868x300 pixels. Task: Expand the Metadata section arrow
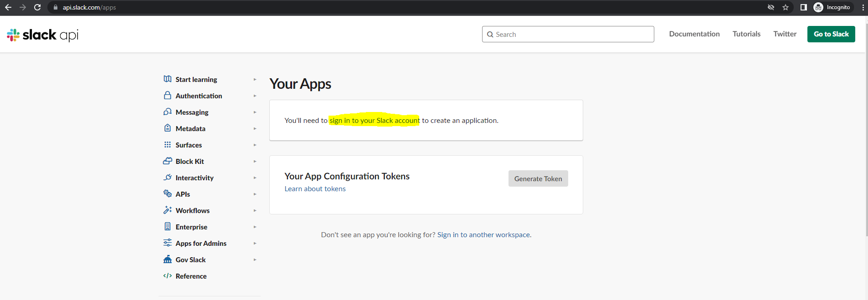(255, 128)
